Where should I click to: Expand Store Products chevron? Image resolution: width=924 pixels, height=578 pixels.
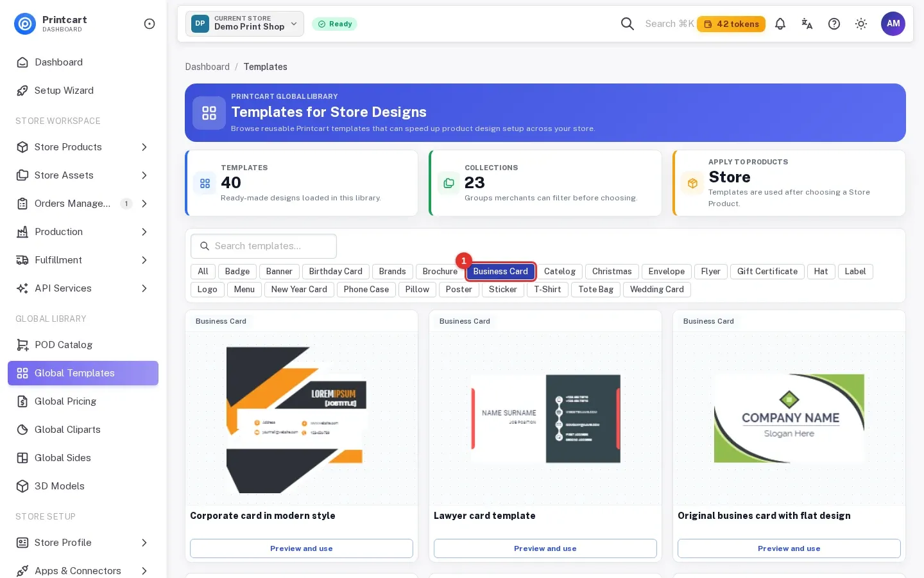click(144, 147)
